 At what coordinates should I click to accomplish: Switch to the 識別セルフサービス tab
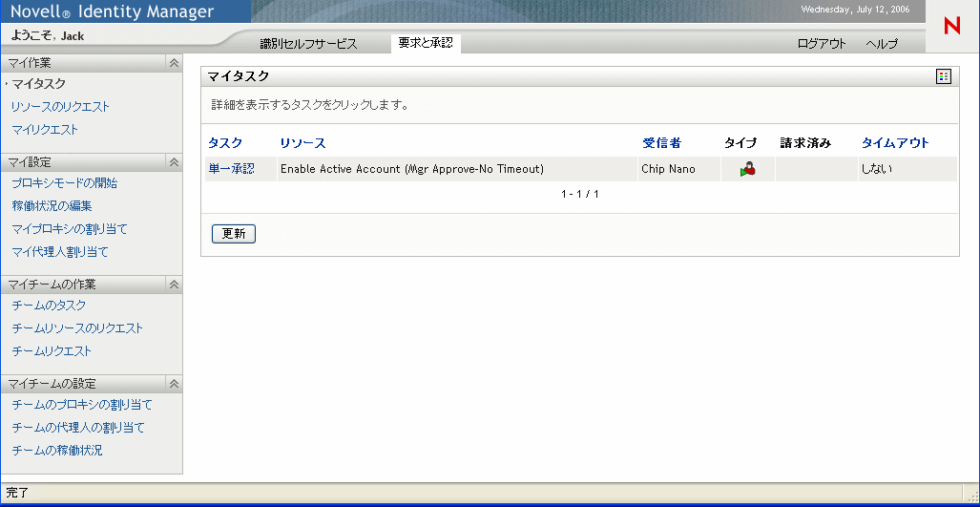(308, 44)
